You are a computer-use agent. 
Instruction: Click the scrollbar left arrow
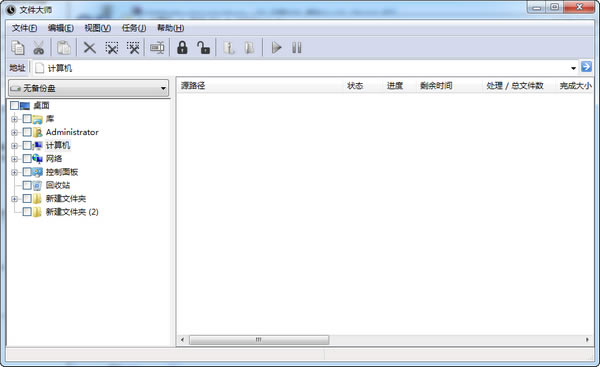pyautogui.click(x=182, y=340)
